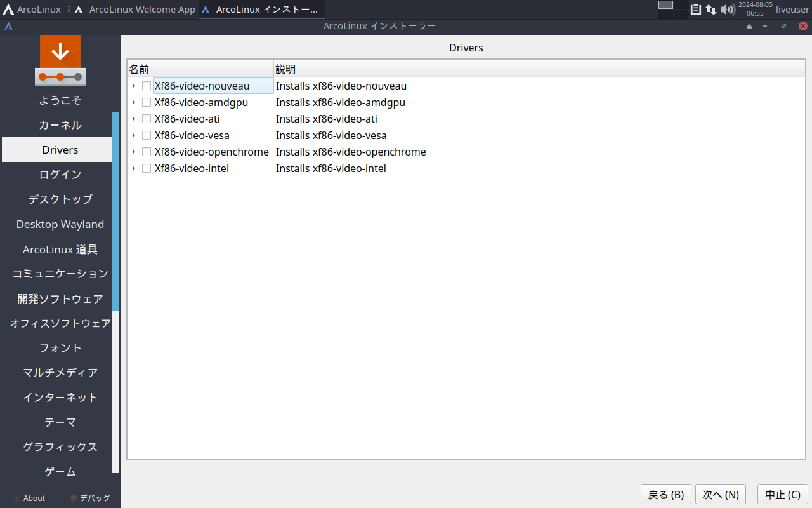The height and width of the screenshot is (508, 812).
Task: Click the 次へ (N) next button
Action: click(721, 495)
